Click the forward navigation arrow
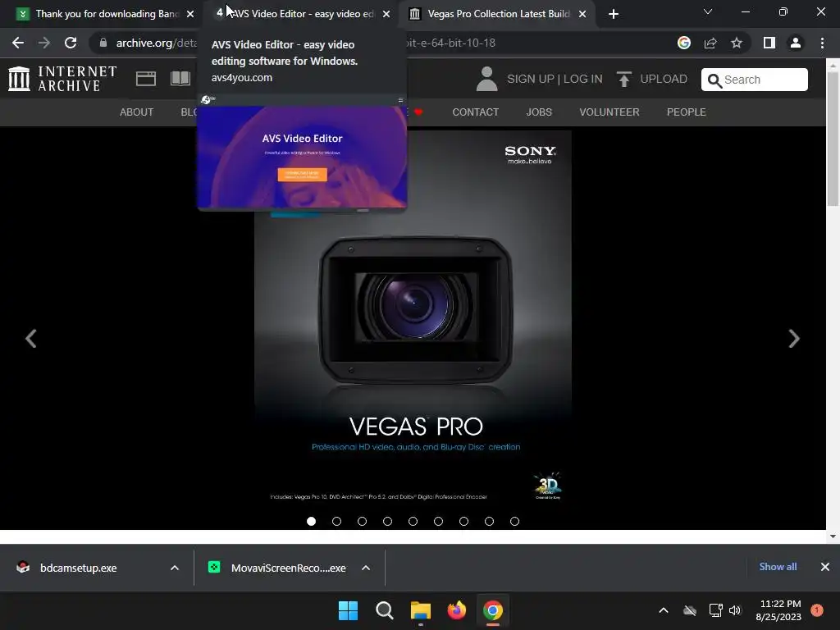 [x=44, y=43]
